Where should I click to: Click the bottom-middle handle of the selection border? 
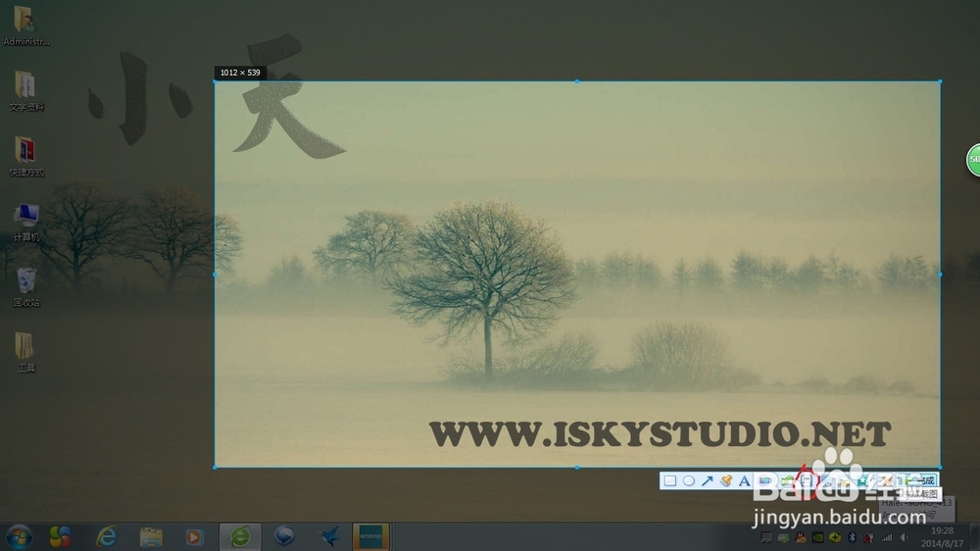pos(577,467)
